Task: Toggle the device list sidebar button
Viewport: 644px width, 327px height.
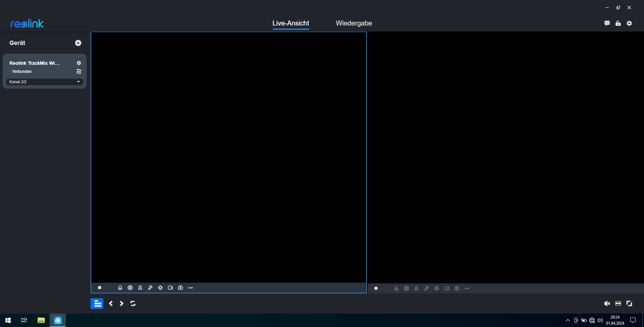Action: click(x=97, y=303)
